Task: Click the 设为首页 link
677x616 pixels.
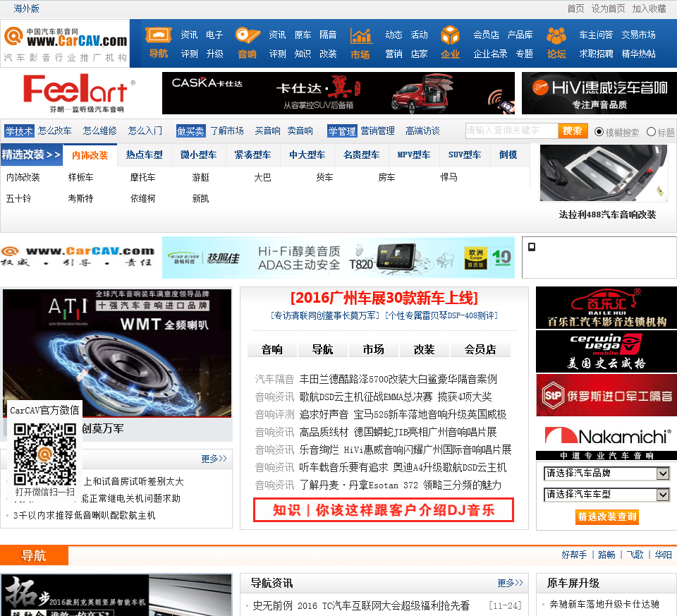Action: 608,8
